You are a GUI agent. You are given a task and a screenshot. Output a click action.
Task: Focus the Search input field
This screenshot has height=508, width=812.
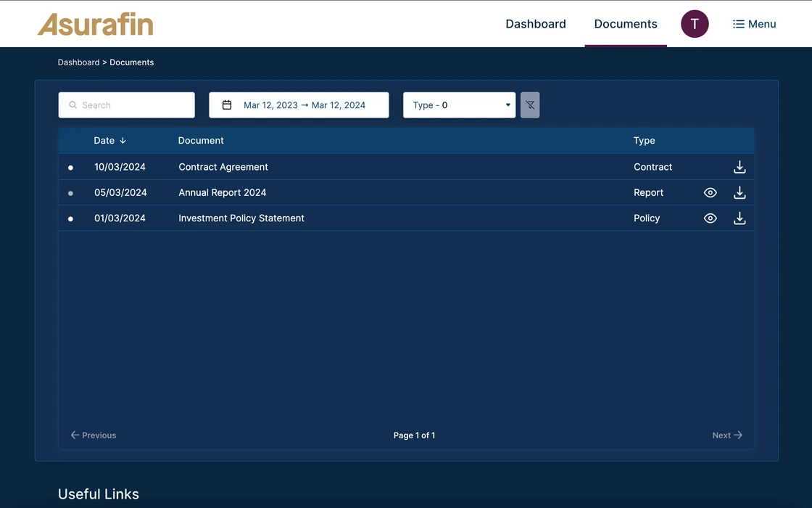(x=126, y=105)
